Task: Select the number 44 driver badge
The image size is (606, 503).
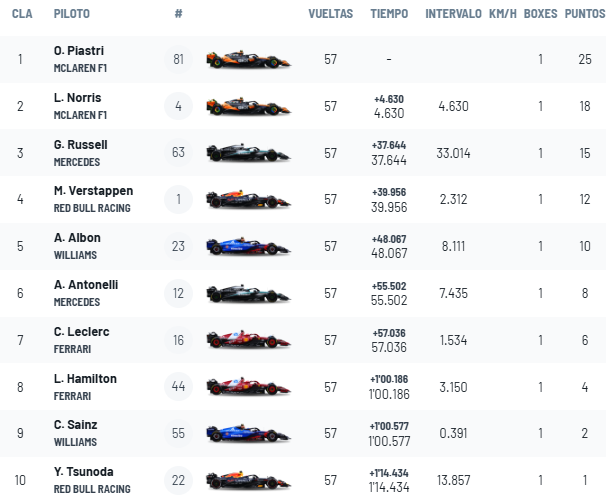Action: [x=178, y=386]
